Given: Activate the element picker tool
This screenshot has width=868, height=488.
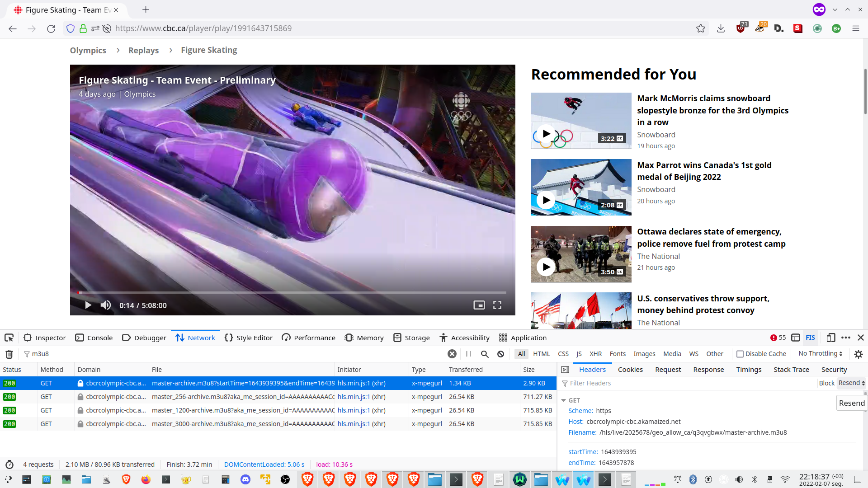Looking at the screenshot, I should pos(9,338).
